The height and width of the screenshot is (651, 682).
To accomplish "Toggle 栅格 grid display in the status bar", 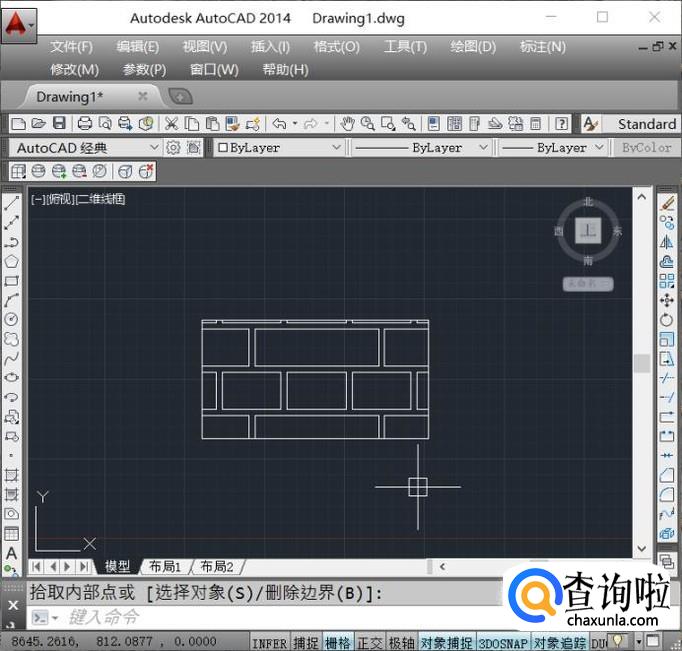I will point(339,642).
